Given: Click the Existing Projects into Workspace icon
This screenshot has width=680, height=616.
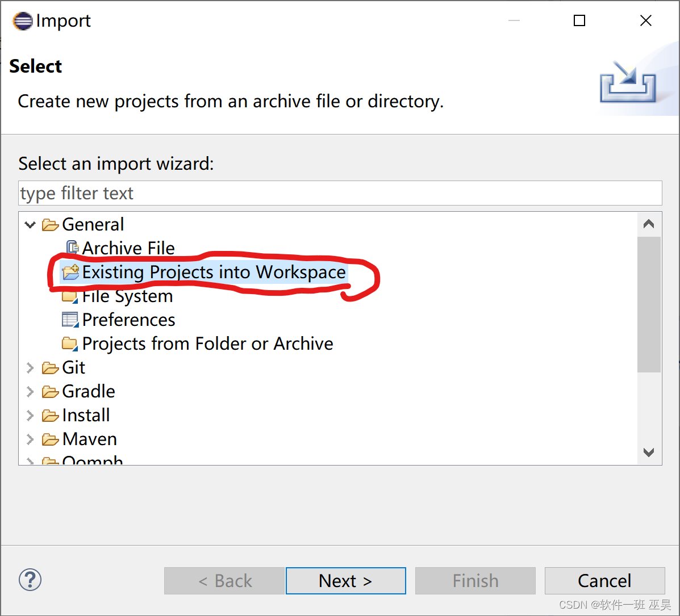Looking at the screenshot, I should pos(70,273).
